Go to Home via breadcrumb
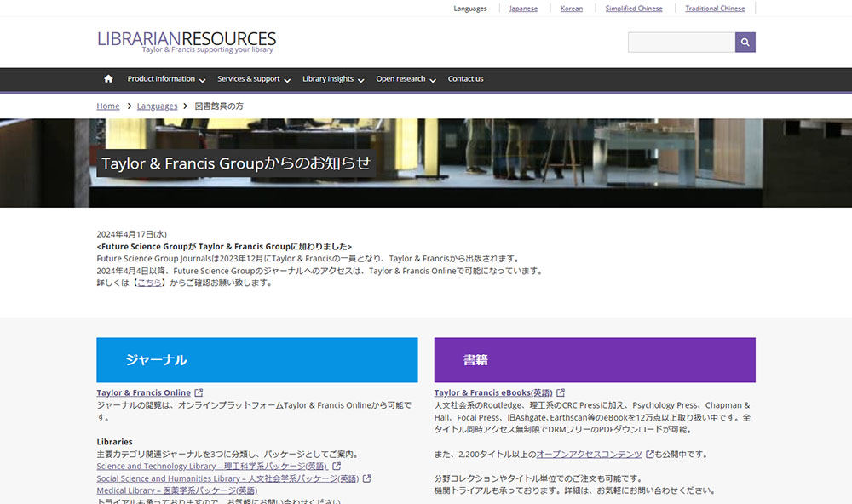 click(x=108, y=106)
